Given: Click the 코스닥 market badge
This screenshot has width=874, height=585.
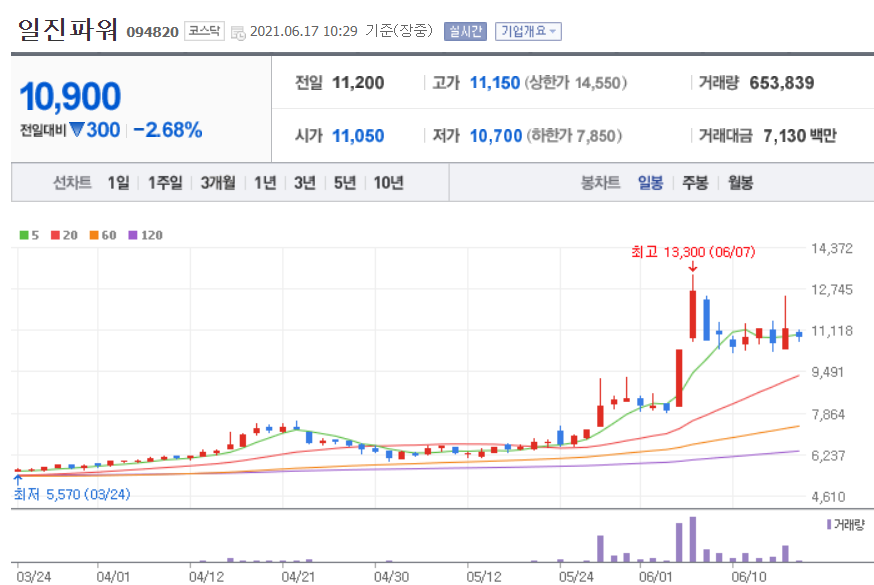Looking at the screenshot, I should point(204,31).
